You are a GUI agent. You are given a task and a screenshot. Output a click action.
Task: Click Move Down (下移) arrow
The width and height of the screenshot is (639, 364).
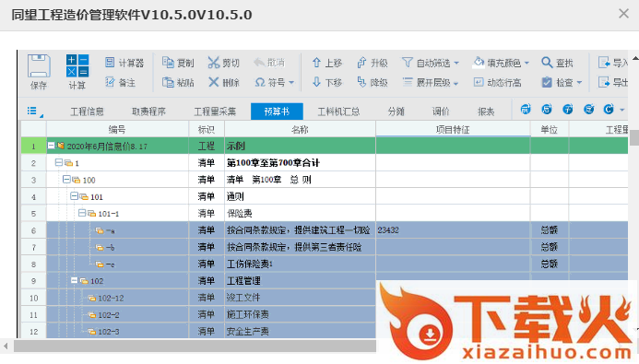326,83
